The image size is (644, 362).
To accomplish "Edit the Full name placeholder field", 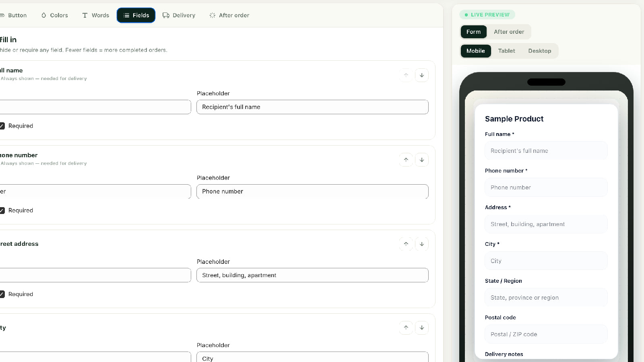I will 312,107.
